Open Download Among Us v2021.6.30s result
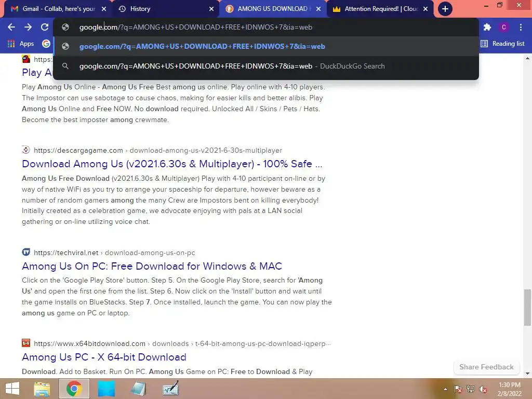This screenshot has height=399, width=532. pyautogui.click(x=172, y=164)
